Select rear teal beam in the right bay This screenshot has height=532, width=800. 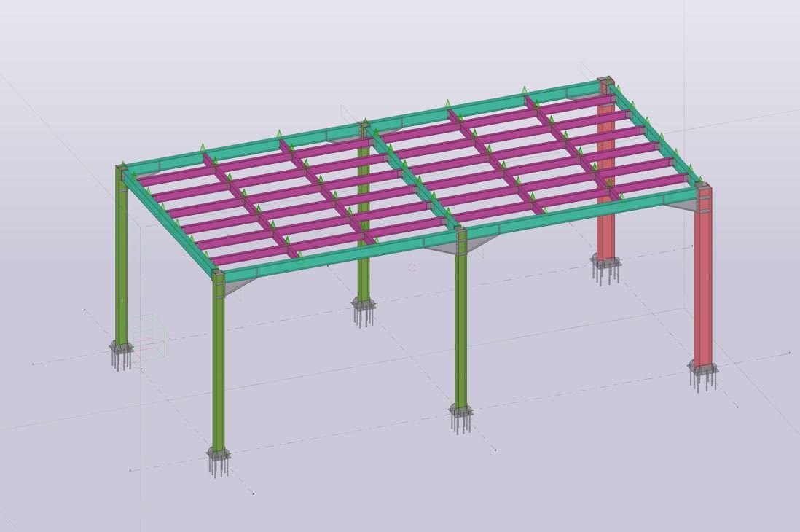tap(484, 105)
